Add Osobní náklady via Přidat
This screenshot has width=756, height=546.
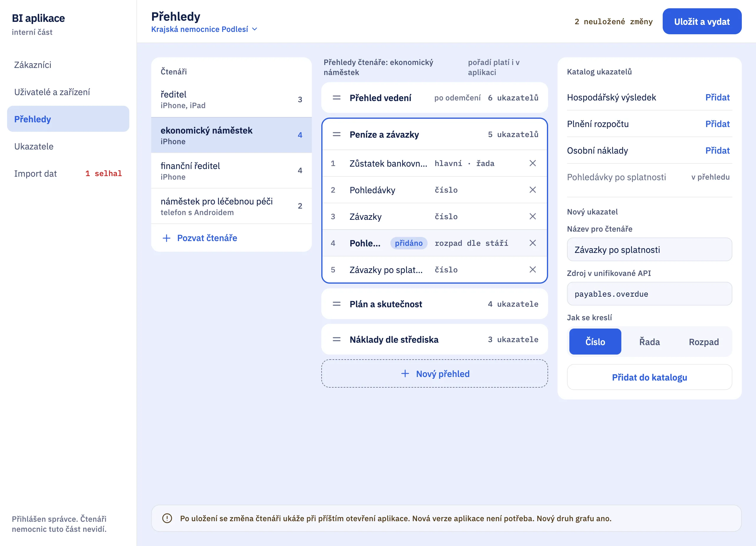click(x=717, y=150)
